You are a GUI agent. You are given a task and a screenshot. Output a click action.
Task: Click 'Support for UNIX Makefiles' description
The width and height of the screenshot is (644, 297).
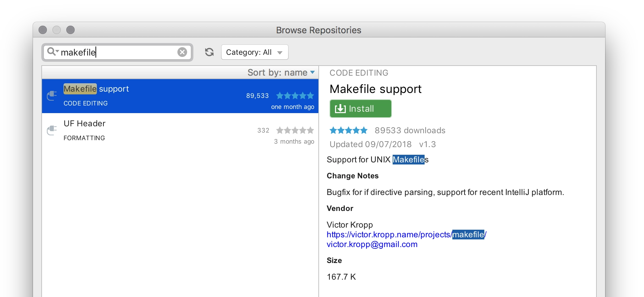tap(378, 160)
